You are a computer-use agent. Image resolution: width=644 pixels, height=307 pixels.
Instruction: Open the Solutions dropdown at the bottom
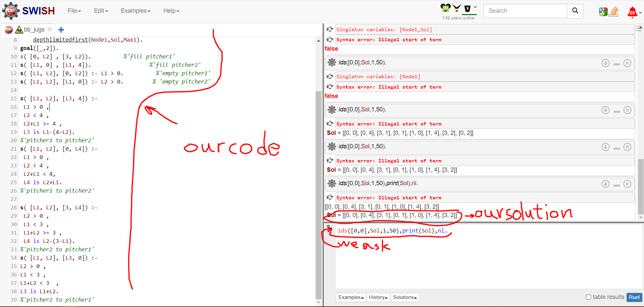point(405,297)
